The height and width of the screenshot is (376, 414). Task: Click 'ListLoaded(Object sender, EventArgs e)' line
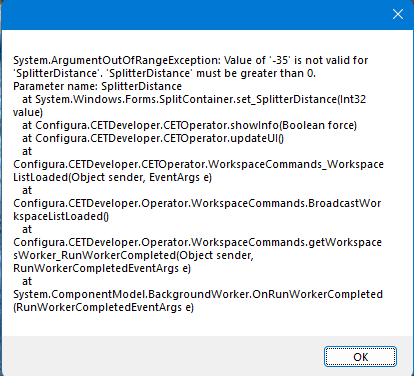click(112, 177)
